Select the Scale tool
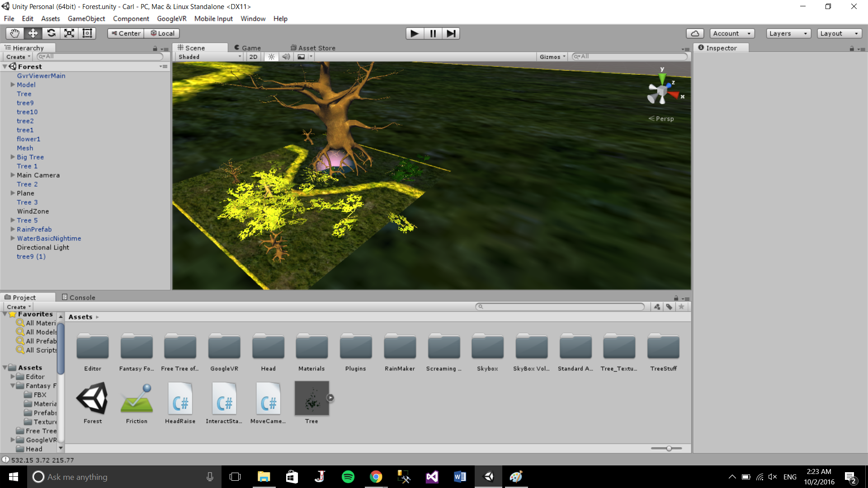 pyautogui.click(x=69, y=33)
